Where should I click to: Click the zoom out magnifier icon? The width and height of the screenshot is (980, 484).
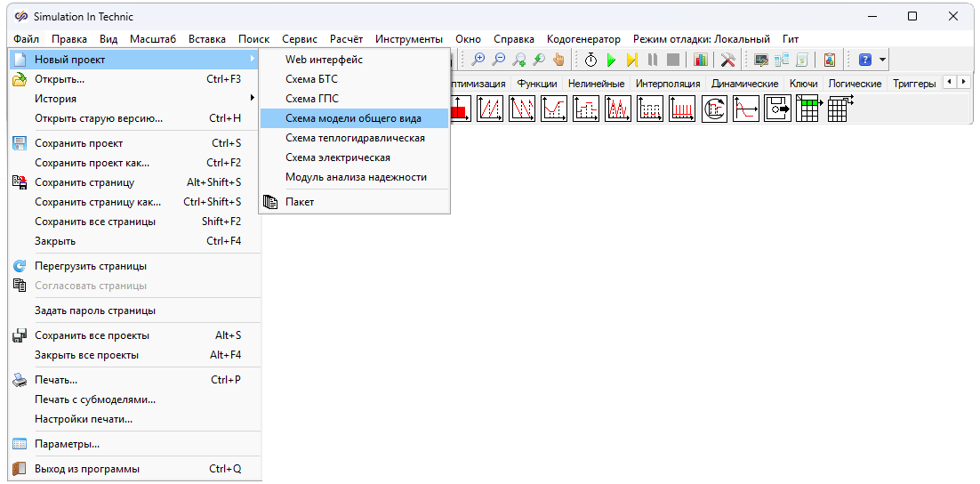point(498,60)
